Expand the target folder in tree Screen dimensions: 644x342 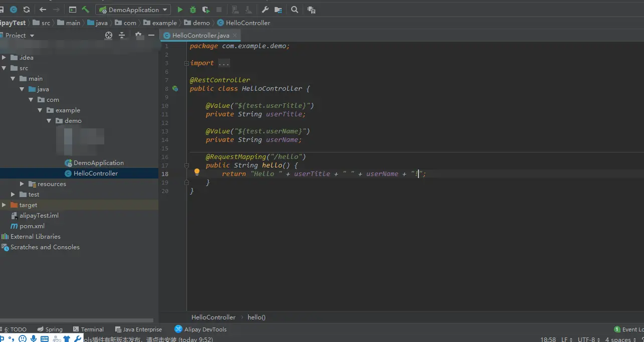4,205
